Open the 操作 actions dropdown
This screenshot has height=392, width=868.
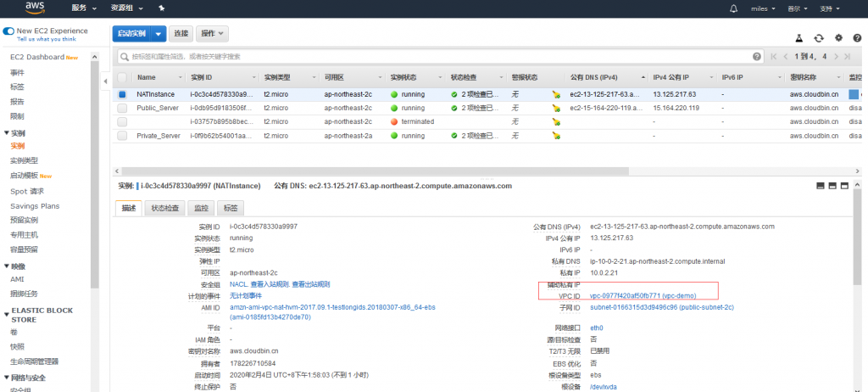tap(212, 34)
